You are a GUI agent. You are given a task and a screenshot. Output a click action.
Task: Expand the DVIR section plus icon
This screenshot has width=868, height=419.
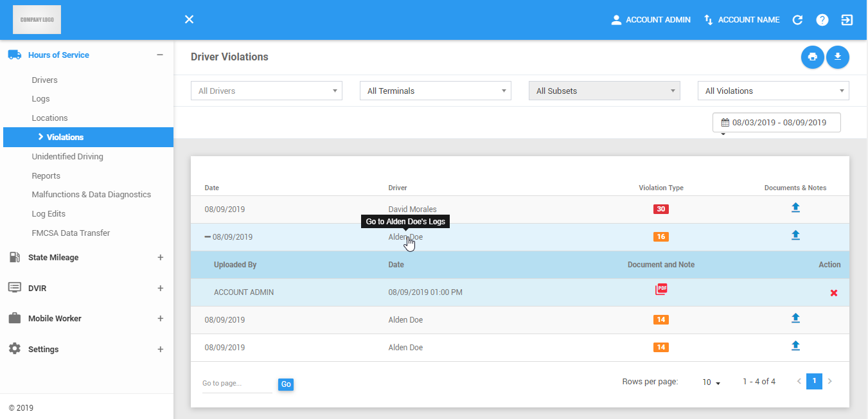pyautogui.click(x=161, y=289)
